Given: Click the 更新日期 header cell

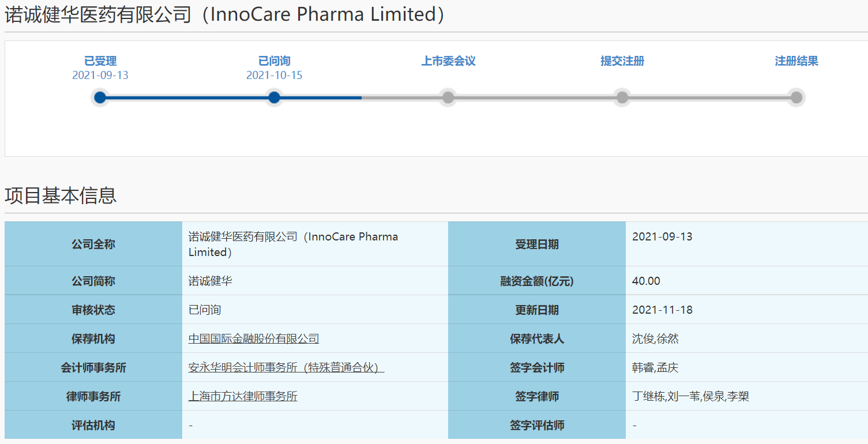Looking at the screenshot, I should pos(537,310).
